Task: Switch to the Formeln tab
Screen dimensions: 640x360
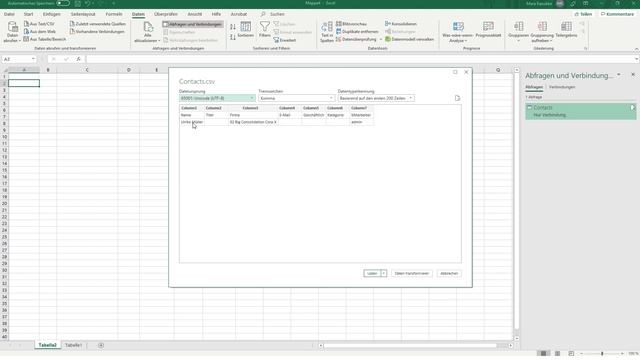Action: tap(114, 14)
